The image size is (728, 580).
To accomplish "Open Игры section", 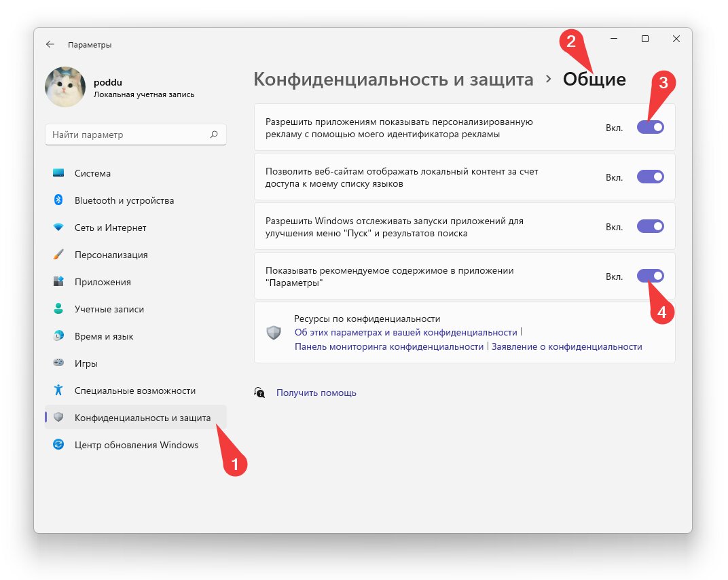I will 136,363.
